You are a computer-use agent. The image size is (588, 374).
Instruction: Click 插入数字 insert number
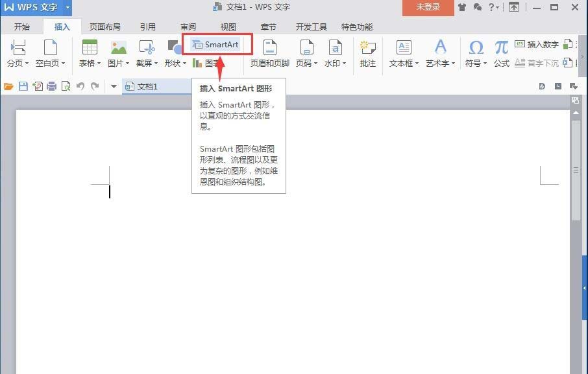coord(537,45)
